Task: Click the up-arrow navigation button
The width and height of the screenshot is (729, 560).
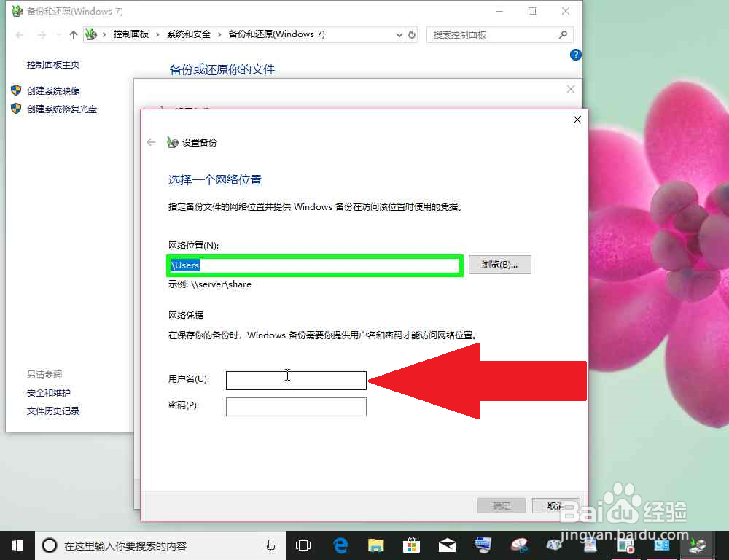Action: point(73,35)
